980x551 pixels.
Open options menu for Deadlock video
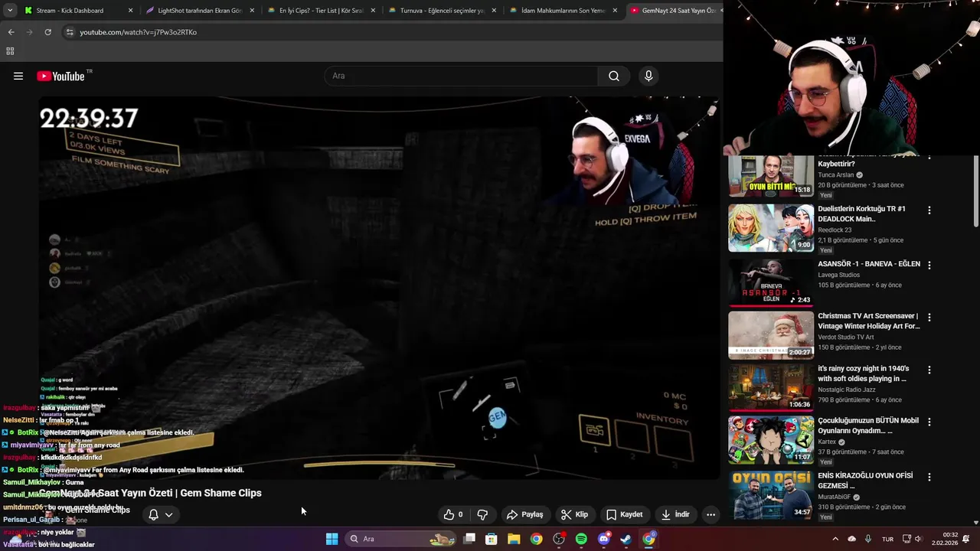click(x=929, y=210)
